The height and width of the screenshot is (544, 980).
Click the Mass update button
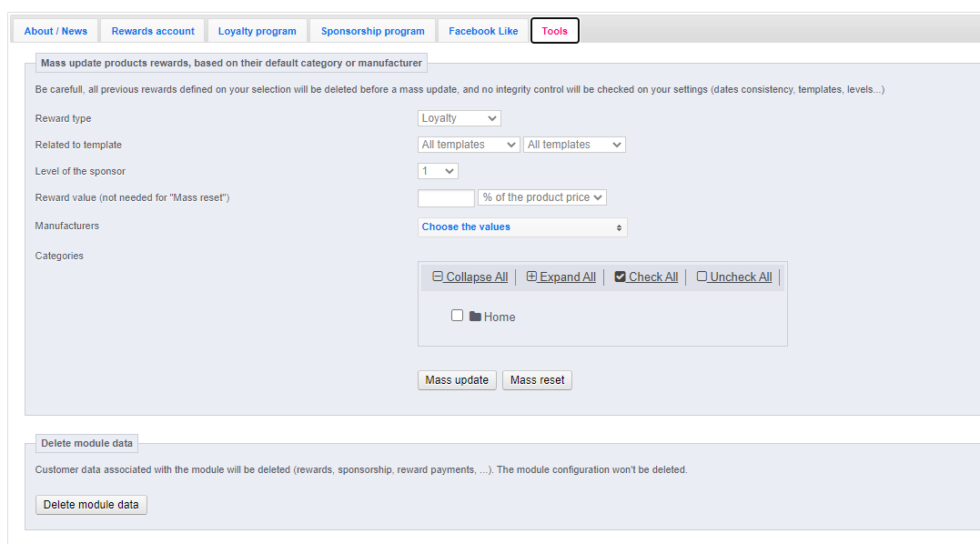457,379
